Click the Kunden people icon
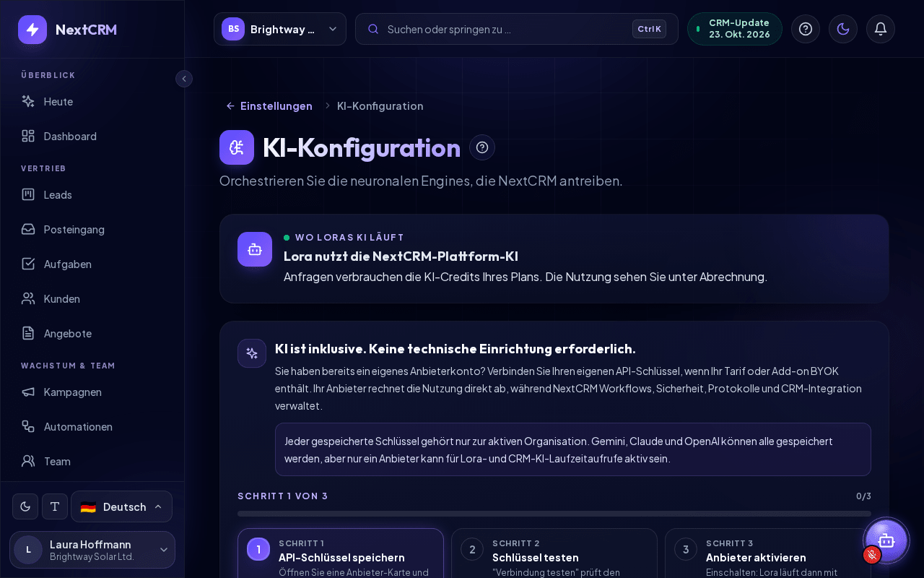Image resolution: width=924 pixels, height=578 pixels. click(28, 298)
